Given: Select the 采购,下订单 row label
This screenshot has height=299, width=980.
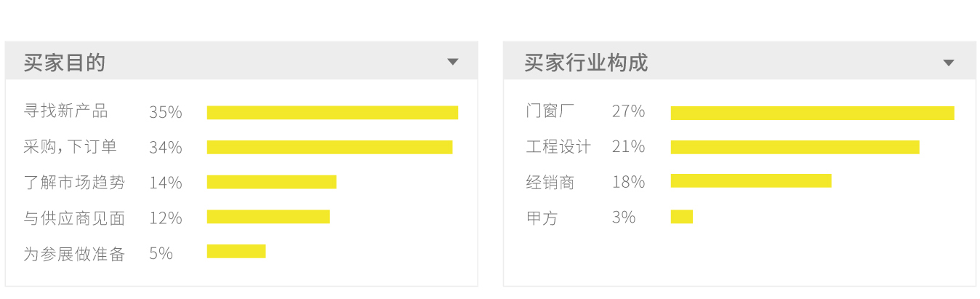Looking at the screenshot, I should (71, 147).
